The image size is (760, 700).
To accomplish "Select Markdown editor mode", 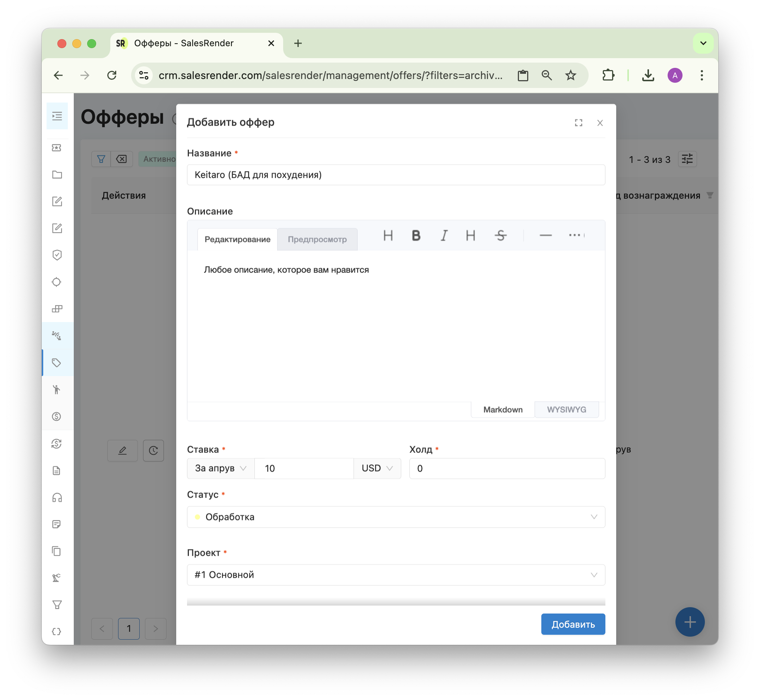I will [503, 410].
